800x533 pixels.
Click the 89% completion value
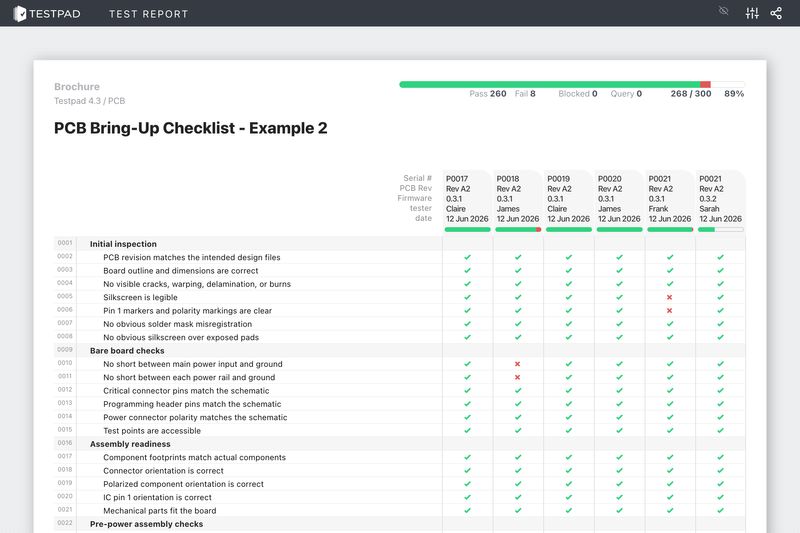point(734,94)
